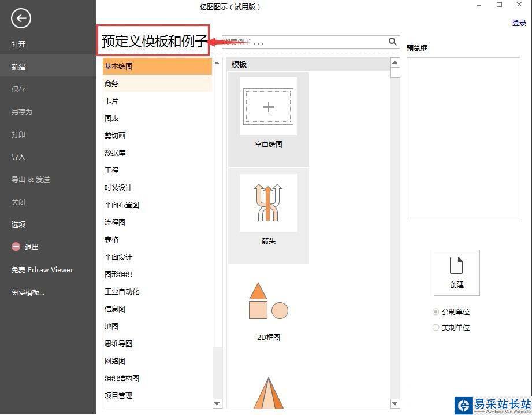The width and height of the screenshot is (532, 415).
Task: Click the category list scrollbar thumb
Action: click(217, 208)
